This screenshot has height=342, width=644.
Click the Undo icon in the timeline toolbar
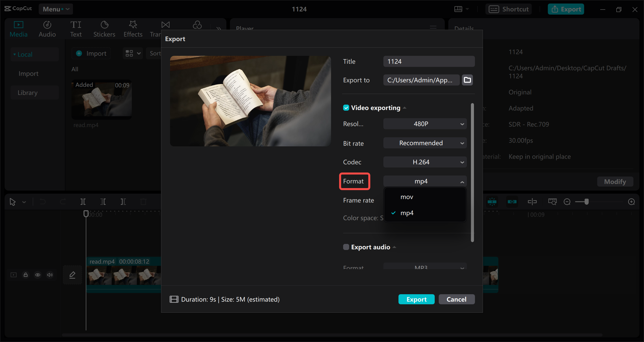(43, 201)
